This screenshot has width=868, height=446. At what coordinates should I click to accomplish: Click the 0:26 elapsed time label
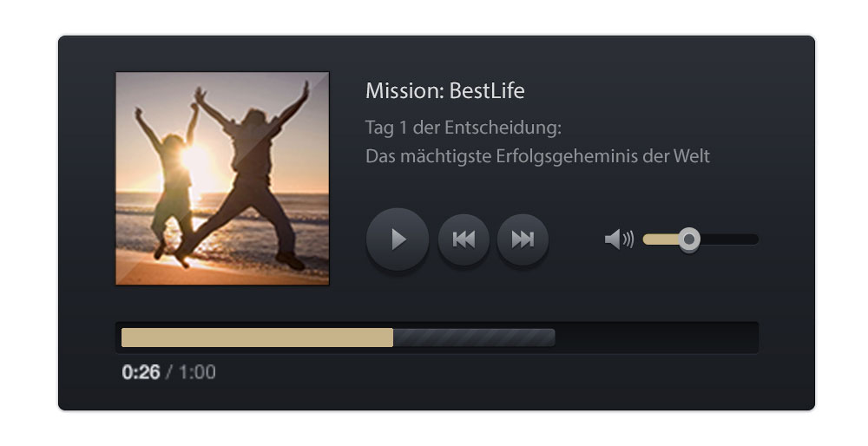(x=141, y=372)
